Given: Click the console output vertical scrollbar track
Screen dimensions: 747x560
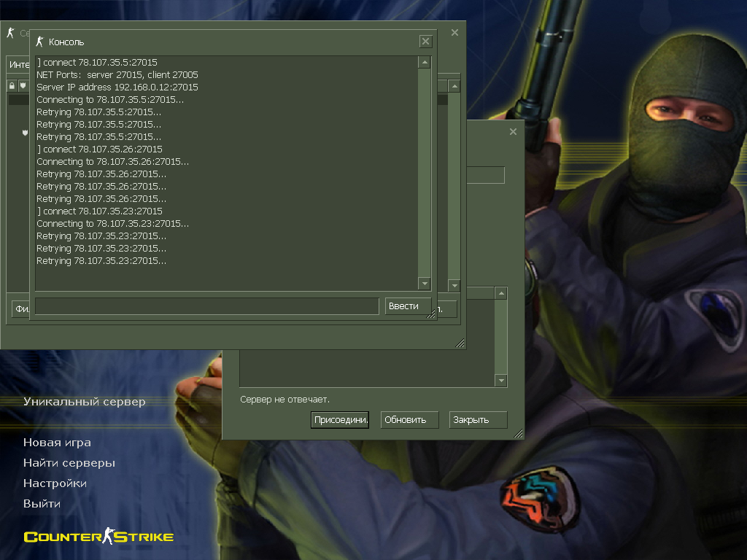Looking at the screenshot, I should pos(425,173).
